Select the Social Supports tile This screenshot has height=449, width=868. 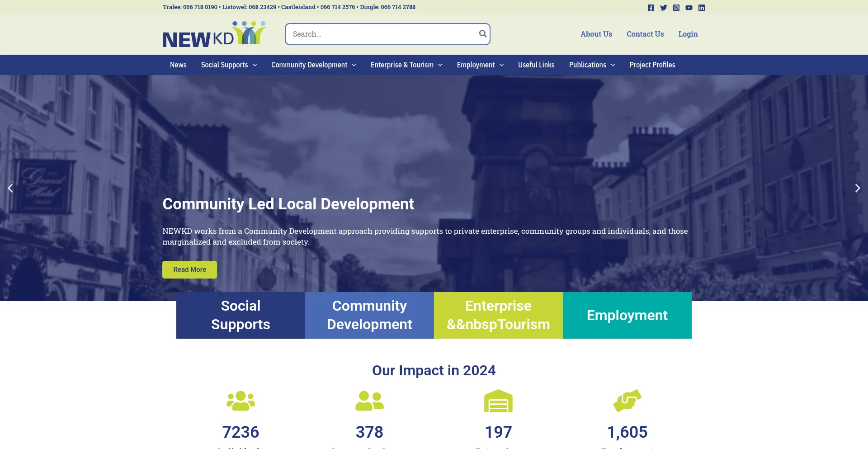[241, 315]
